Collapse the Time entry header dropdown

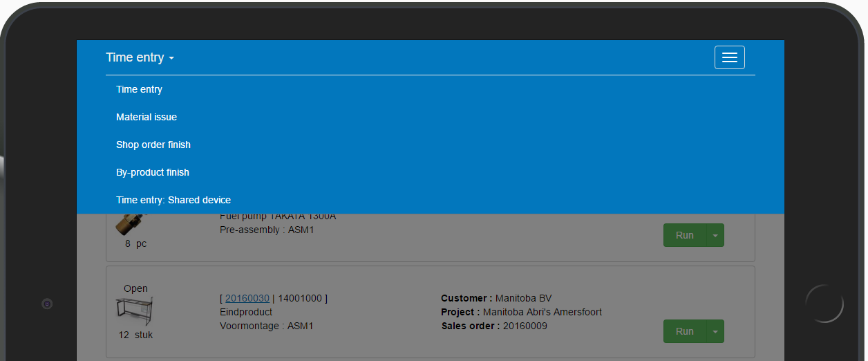140,57
